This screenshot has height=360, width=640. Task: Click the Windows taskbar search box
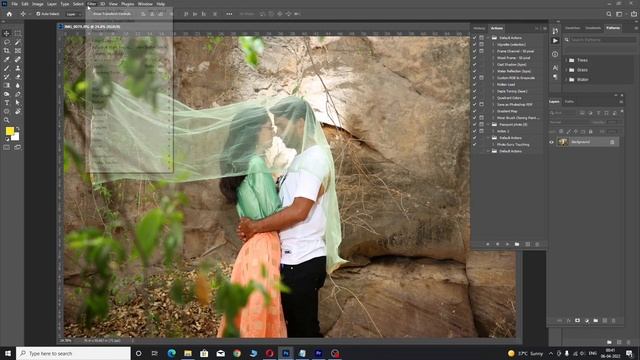(73, 353)
